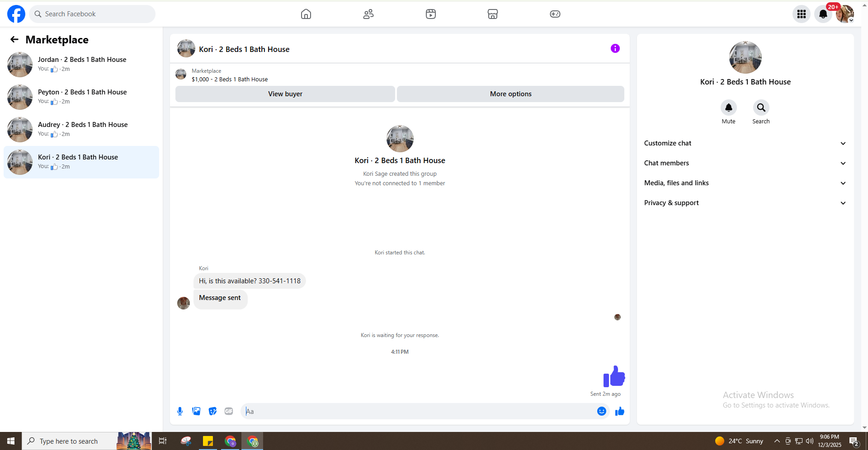The height and width of the screenshot is (450, 868).
Task: Click the group photo above 'Kori Sage created this group'
Action: (400, 139)
